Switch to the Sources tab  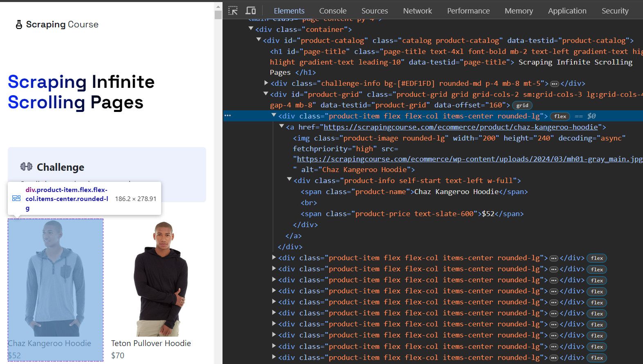(375, 11)
